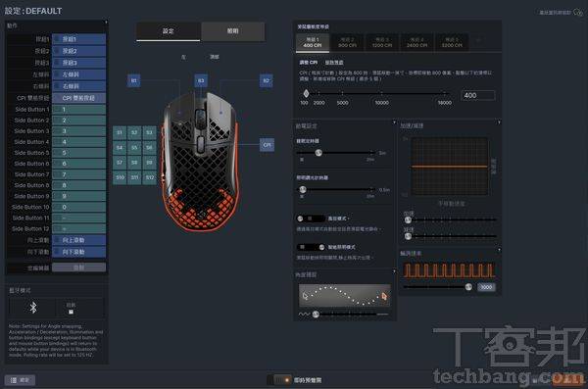
Task: Open the configs list button at bottom left
Action: (x=21, y=380)
